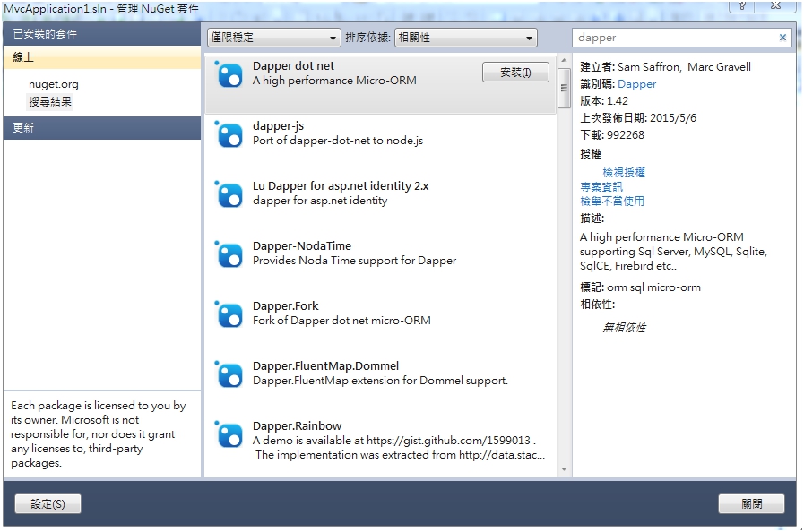804x532 pixels.
Task: Click the window help question-mark button
Action: (742, 5)
